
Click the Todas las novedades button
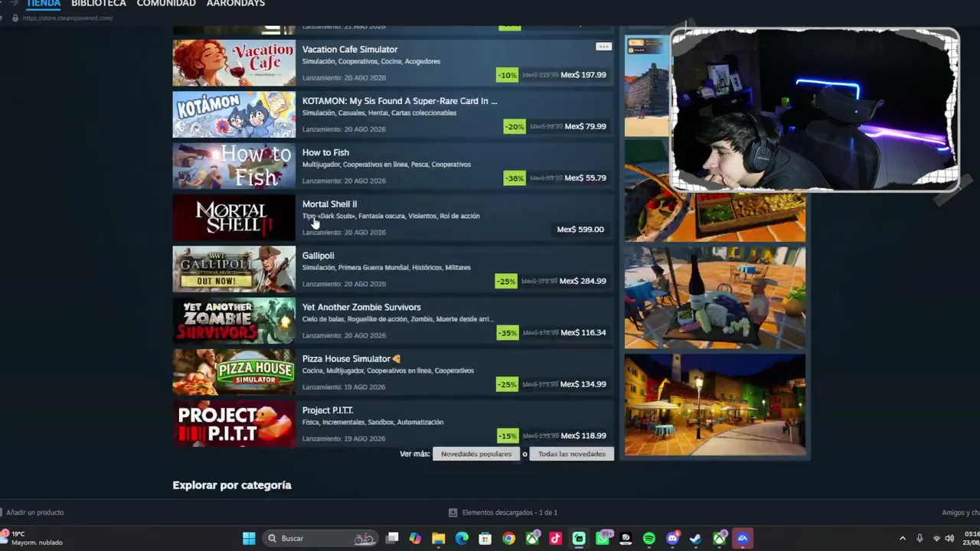point(572,454)
